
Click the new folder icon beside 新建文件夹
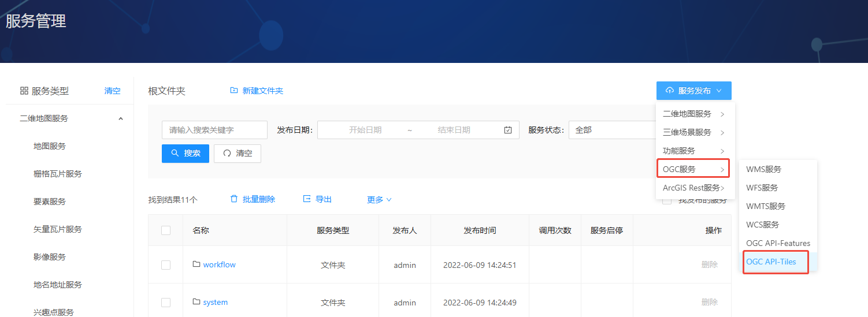[x=233, y=91]
